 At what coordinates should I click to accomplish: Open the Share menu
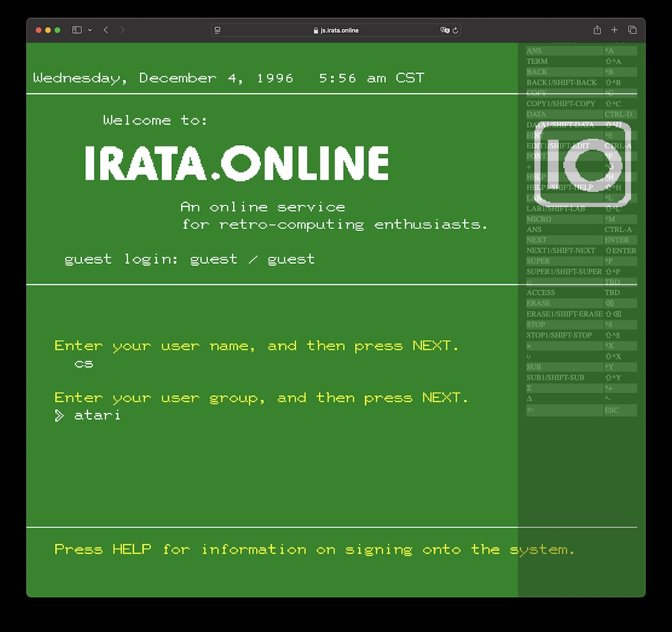coord(597,30)
